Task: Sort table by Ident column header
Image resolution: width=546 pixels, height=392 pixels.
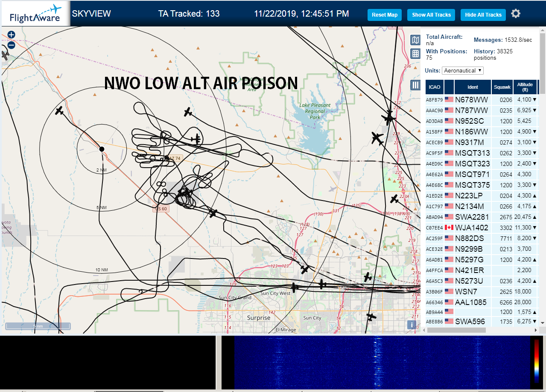Action: 473,87
